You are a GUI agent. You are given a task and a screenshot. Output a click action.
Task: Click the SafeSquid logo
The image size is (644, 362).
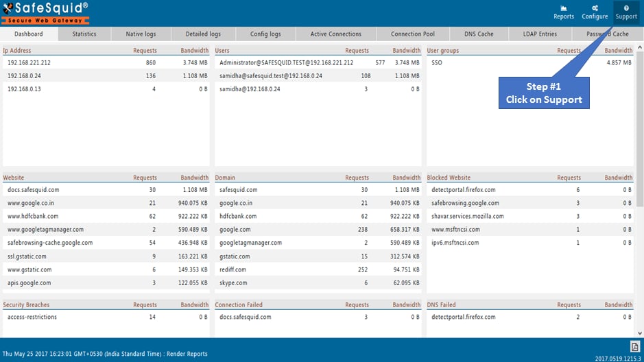click(45, 13)
